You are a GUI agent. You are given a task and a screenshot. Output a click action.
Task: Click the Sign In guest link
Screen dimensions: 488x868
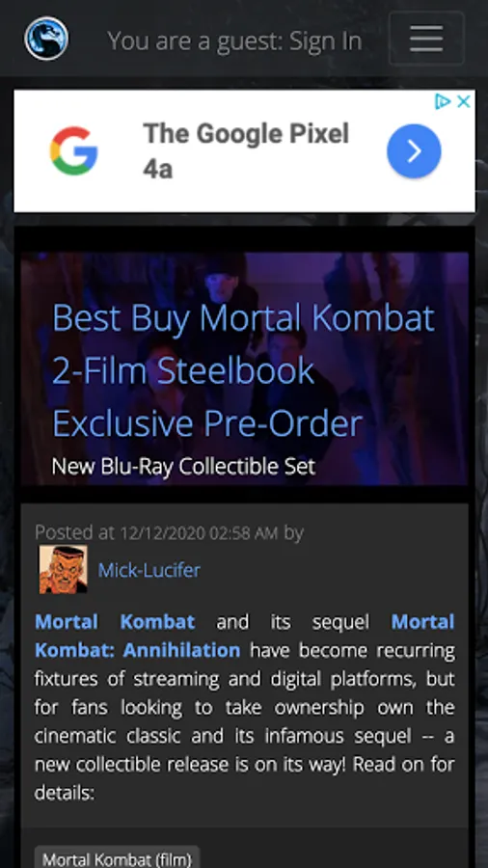[325, 41]
